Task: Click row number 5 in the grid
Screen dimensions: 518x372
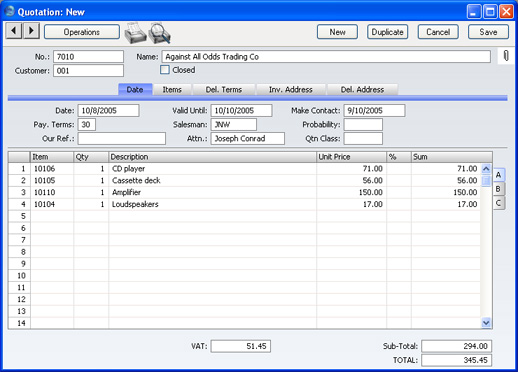Action: (19, 216)
